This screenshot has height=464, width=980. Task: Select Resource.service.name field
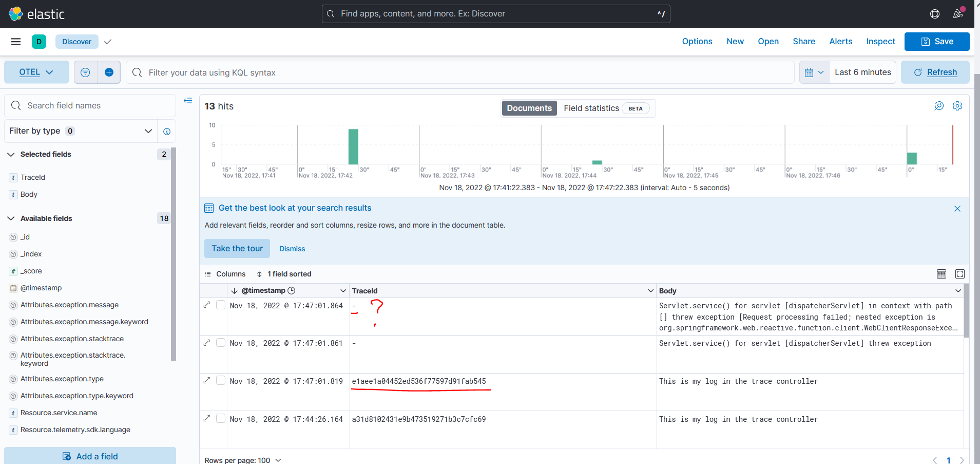(x=59, y=413)
